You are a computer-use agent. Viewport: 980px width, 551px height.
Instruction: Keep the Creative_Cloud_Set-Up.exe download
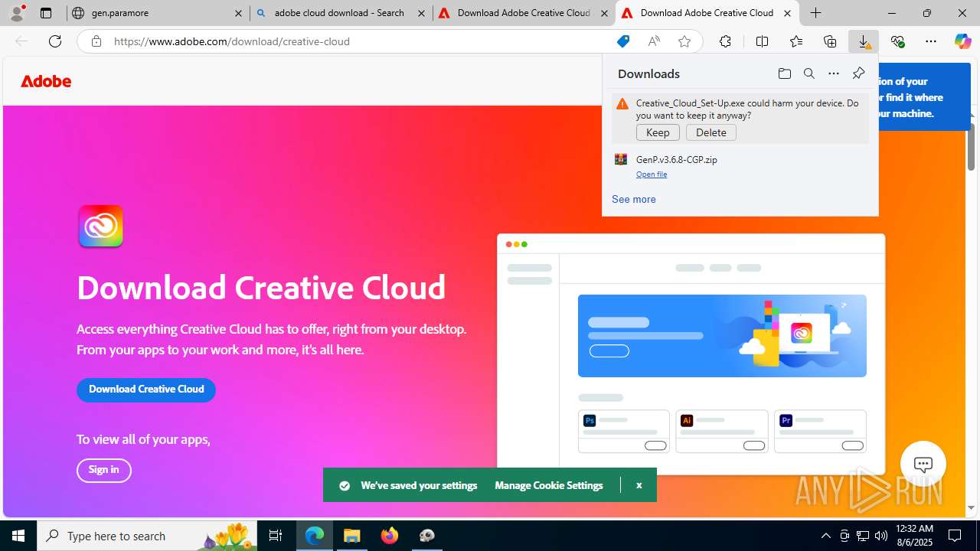[x=658, y=132]
